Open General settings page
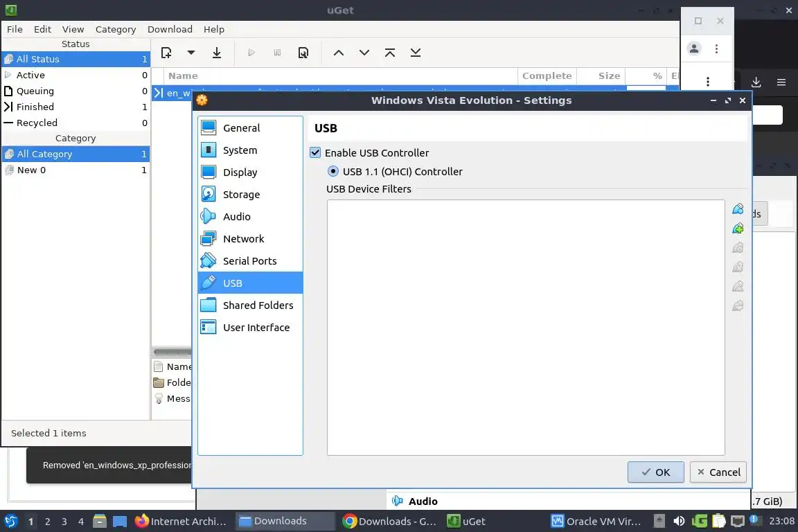Image resolution: width=798 pixels, height=532 pixels. pos(250,127)
